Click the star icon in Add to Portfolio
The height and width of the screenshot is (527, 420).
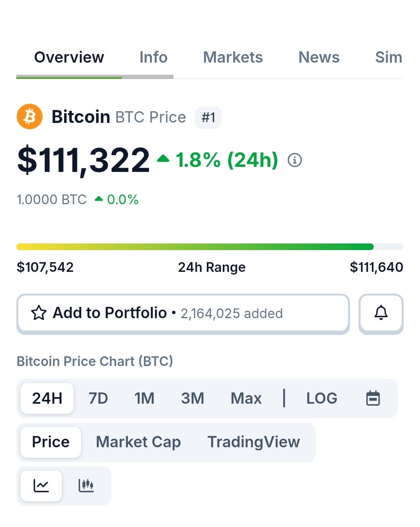[x=39, y=313]
